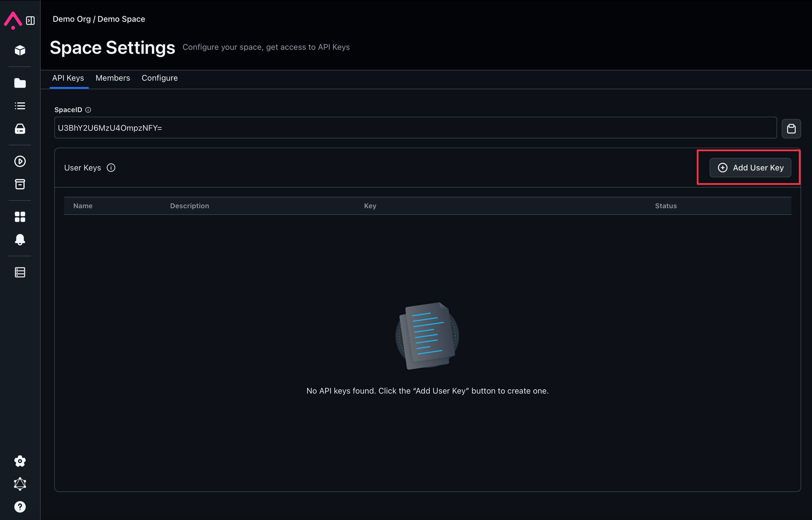Open the drive storage icon in sidebar
812x520 pixels.
tap(20, 129)
